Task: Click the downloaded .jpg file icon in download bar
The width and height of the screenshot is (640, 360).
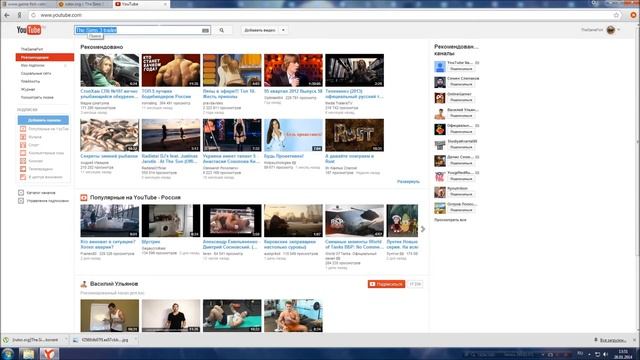Action: coord(76,340)
